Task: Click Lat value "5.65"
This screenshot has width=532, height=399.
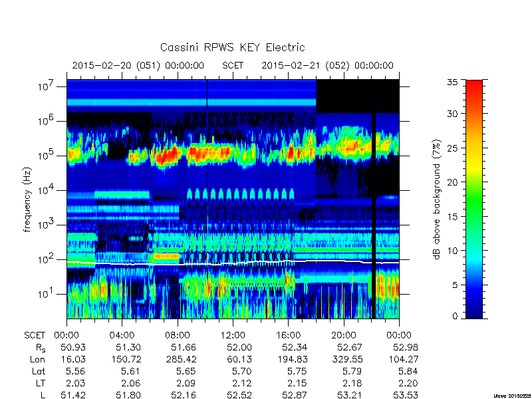Action: pyautogui.click(x=187, y=371)
